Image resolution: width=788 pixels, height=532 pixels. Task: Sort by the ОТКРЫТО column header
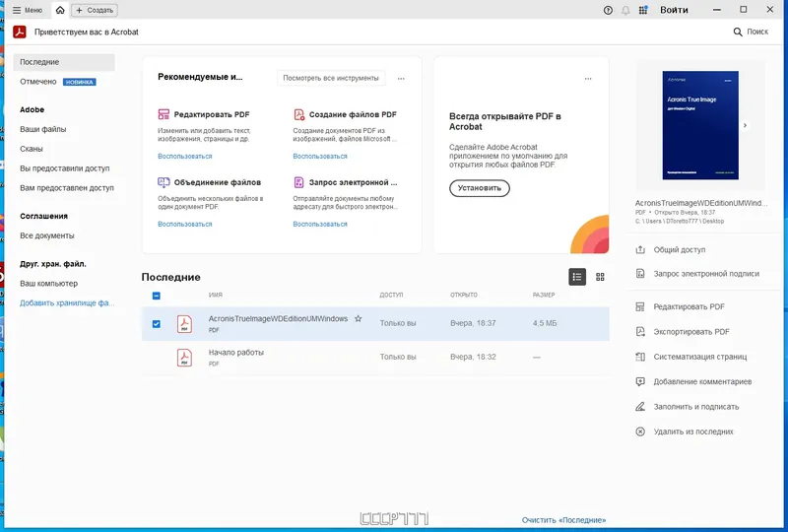[464, 296]
